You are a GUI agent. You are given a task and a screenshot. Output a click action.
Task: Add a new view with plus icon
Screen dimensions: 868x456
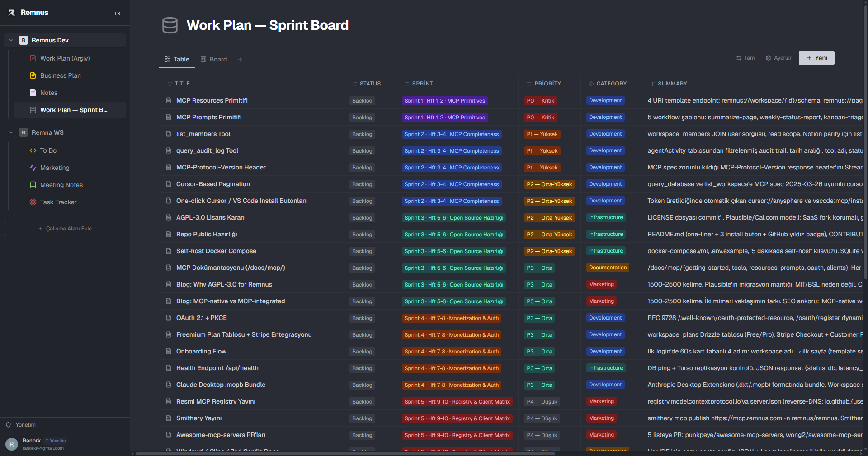tap(240, 60)
